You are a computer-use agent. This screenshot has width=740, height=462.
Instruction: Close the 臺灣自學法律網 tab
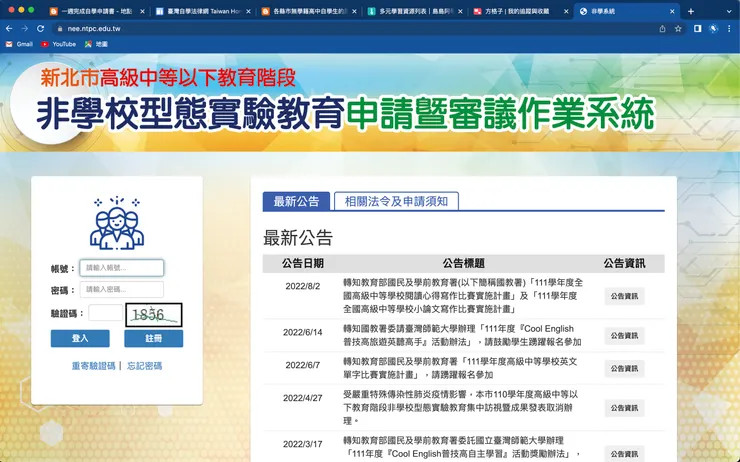pyautogui.click(x=248, y=11)
